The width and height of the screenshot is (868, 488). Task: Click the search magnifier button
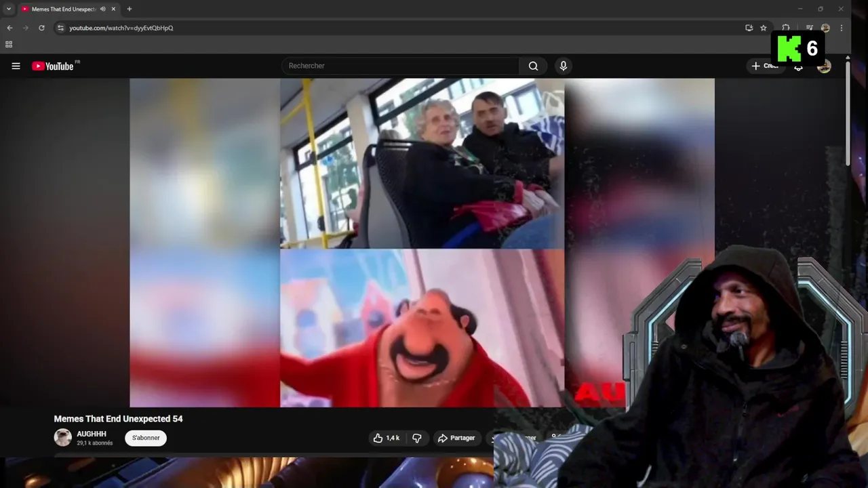pyautogui.click(x=533, y=66)
